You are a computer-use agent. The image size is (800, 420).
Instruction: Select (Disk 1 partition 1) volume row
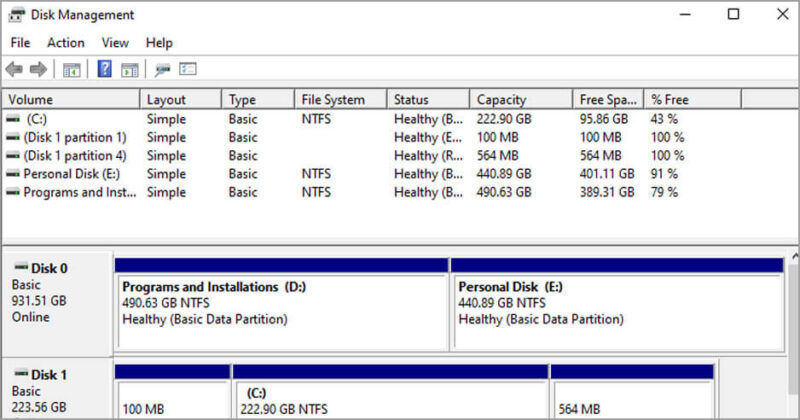(75, 137)
